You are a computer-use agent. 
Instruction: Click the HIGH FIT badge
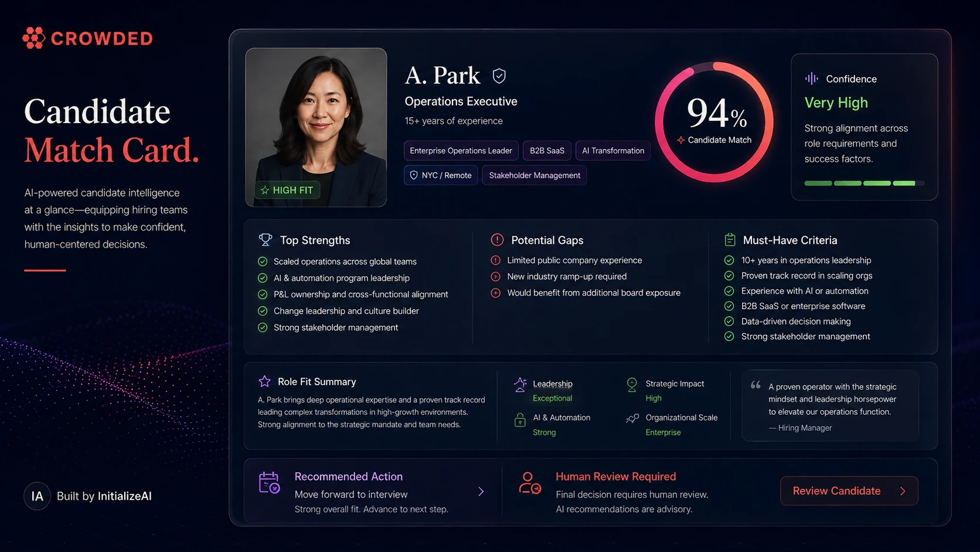coord(287,190)
